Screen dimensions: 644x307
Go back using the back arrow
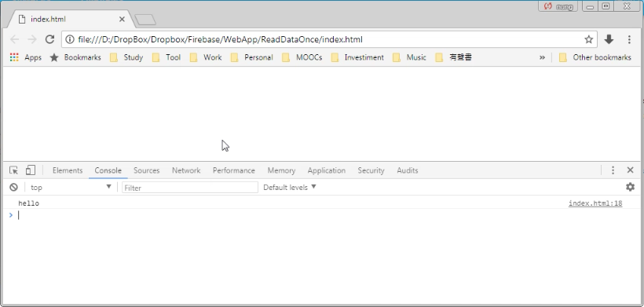pos(14,39)
